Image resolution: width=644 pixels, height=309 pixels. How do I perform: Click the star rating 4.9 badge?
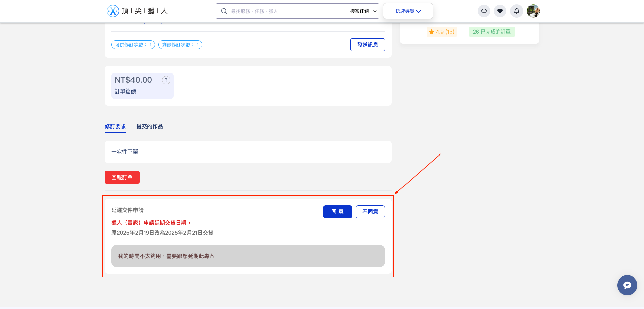coord(442,32)
